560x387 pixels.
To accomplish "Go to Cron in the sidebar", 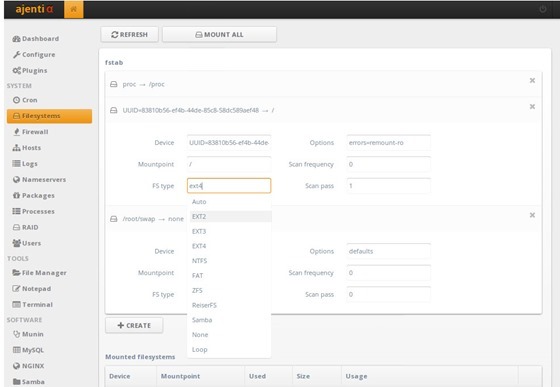I will 25,100.
